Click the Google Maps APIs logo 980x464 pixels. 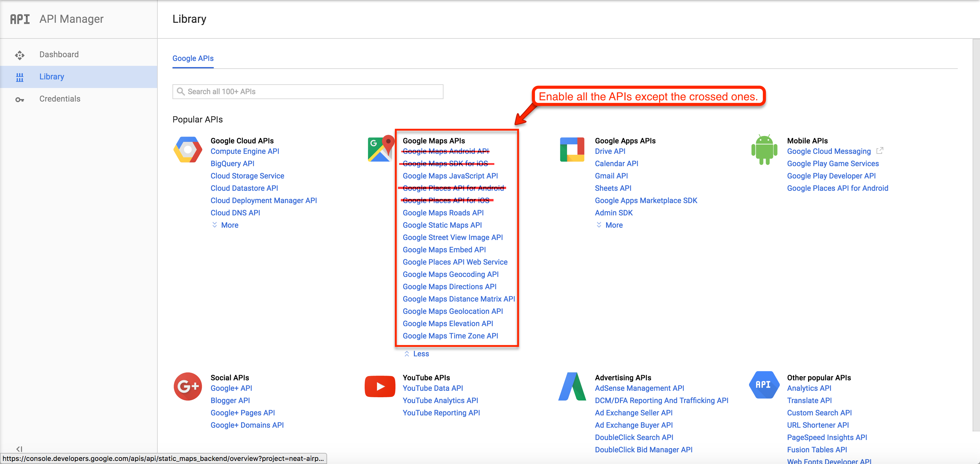click(380, 149)
